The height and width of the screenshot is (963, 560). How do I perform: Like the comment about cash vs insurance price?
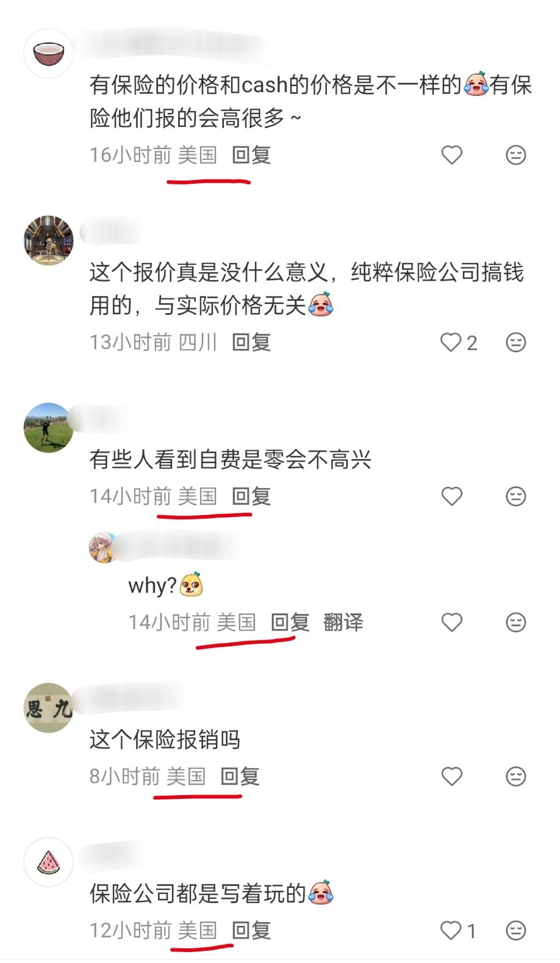tap(452, 155)
